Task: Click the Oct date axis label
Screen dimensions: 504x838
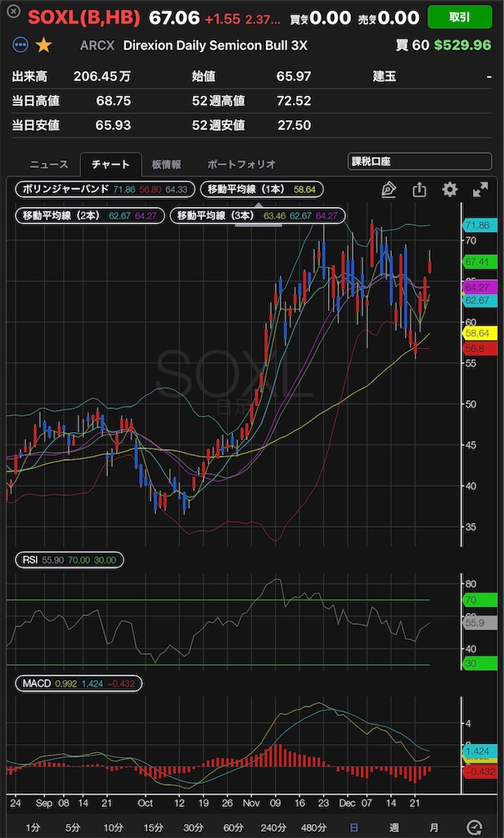Action: (x=145, y=803)
